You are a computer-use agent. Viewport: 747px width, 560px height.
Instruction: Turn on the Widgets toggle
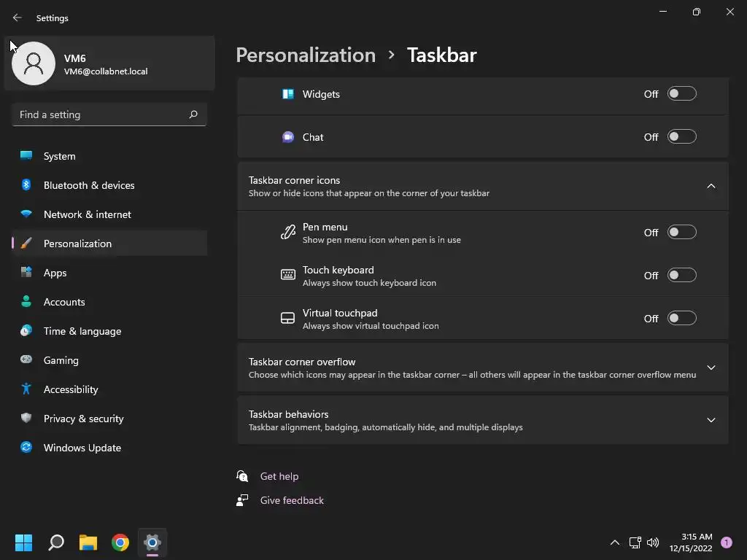682,94
